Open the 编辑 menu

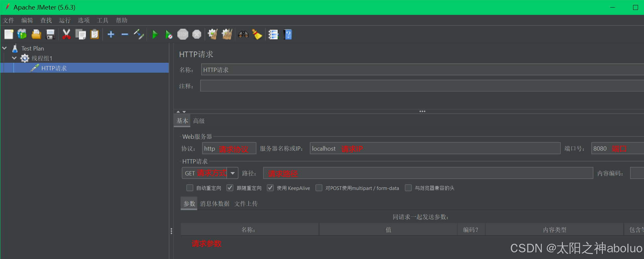[27, 20]
